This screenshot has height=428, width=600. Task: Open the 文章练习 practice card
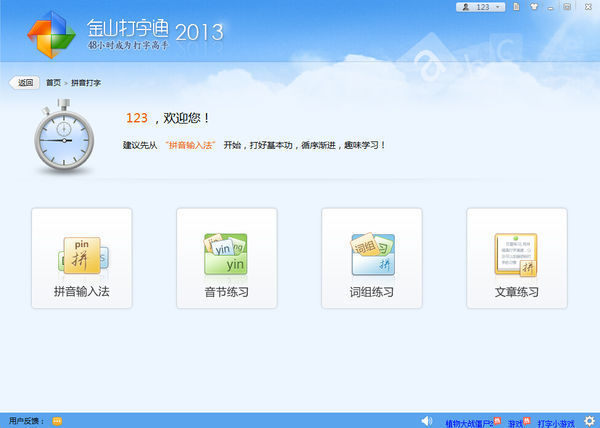pos(516,258)
